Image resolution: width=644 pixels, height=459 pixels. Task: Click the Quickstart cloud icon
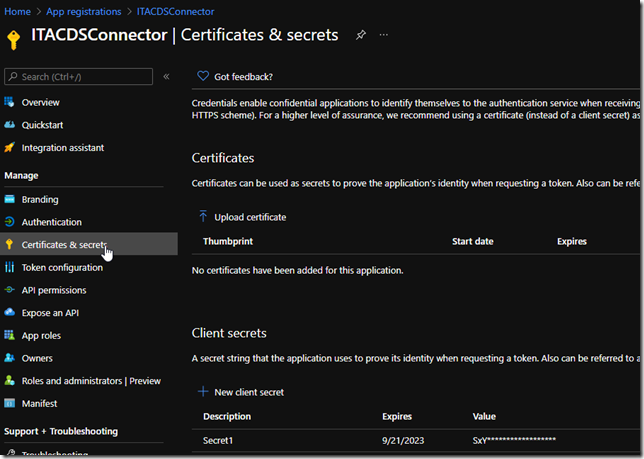[9, 125]
